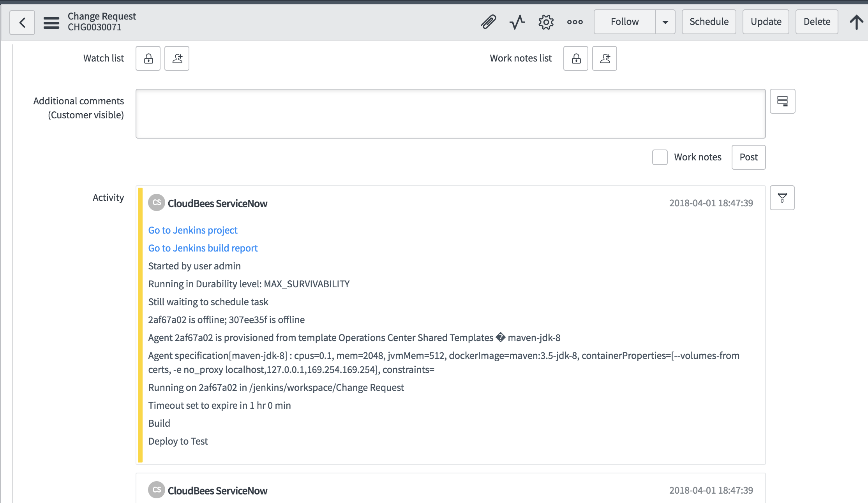
Task: Click the back arrow button
Action: coord(22,22)
